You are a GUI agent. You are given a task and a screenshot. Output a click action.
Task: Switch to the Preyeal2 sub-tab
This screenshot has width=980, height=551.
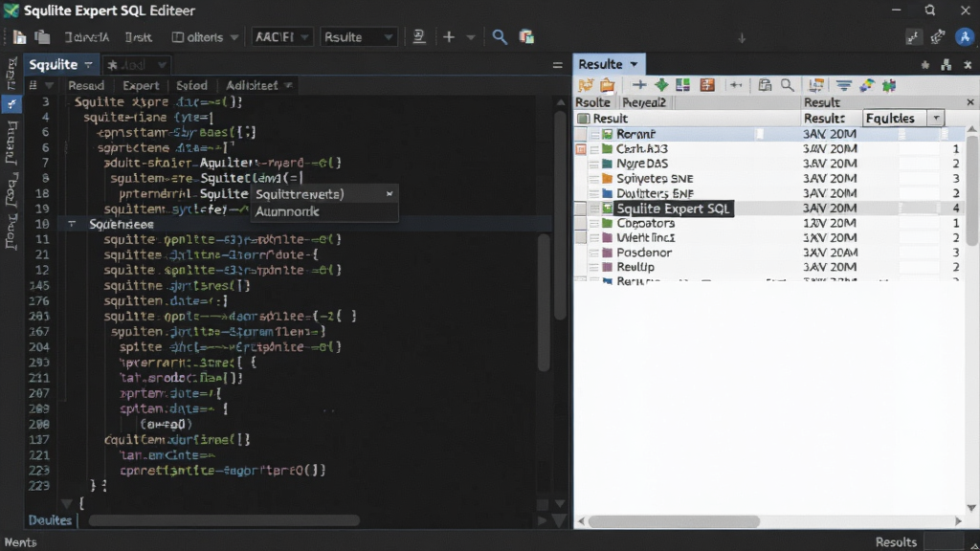644,102
